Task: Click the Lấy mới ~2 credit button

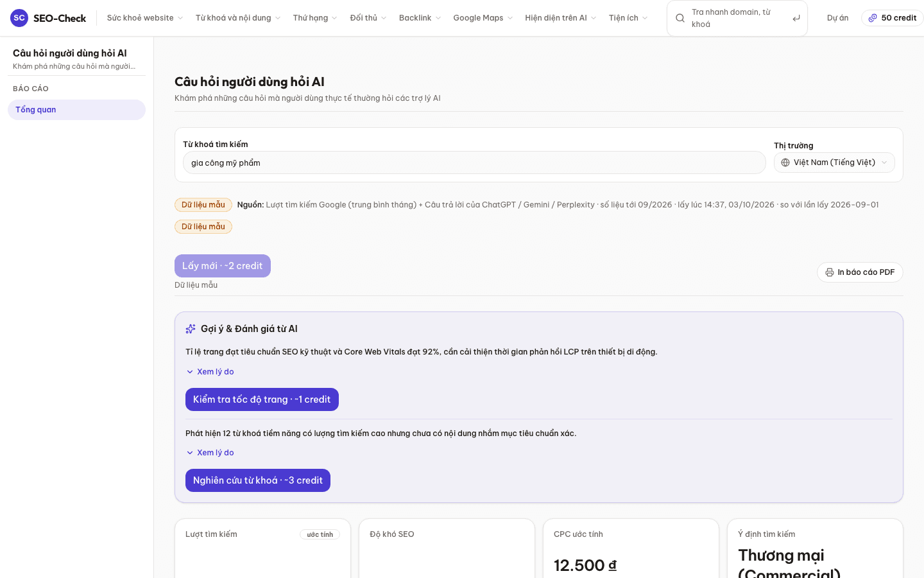Action: pos(223,266)
